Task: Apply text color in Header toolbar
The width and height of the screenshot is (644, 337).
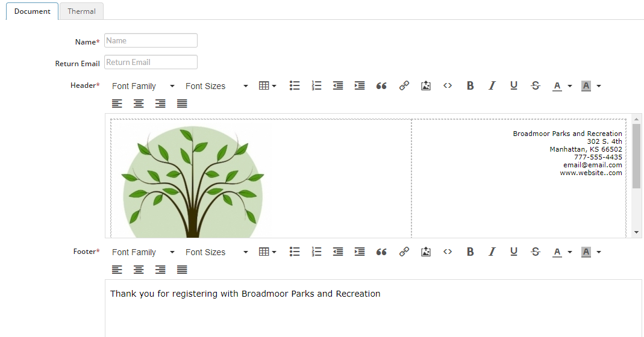Action: pos(557,86)
